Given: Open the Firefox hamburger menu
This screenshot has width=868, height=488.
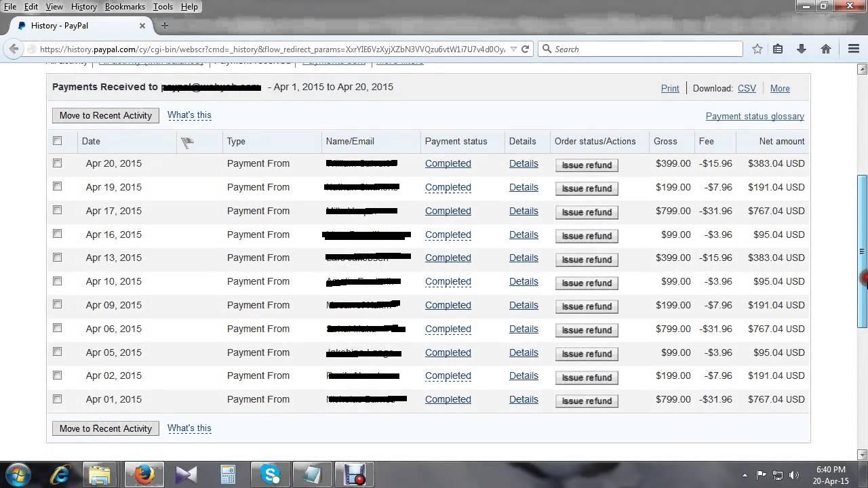Looking at the screenshot, I should click(854, 49).
